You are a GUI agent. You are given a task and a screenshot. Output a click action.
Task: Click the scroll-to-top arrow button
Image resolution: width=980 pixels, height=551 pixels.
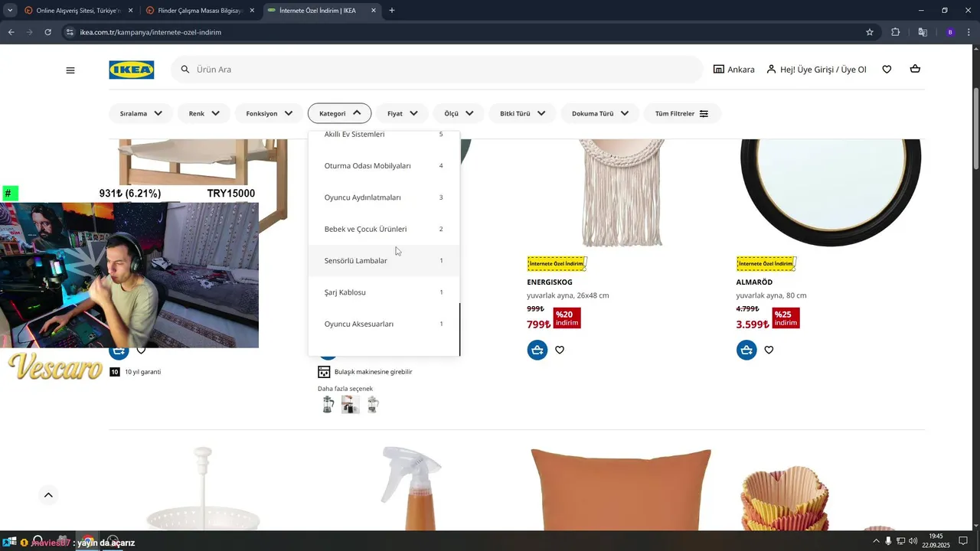click(x=48, y=495)
